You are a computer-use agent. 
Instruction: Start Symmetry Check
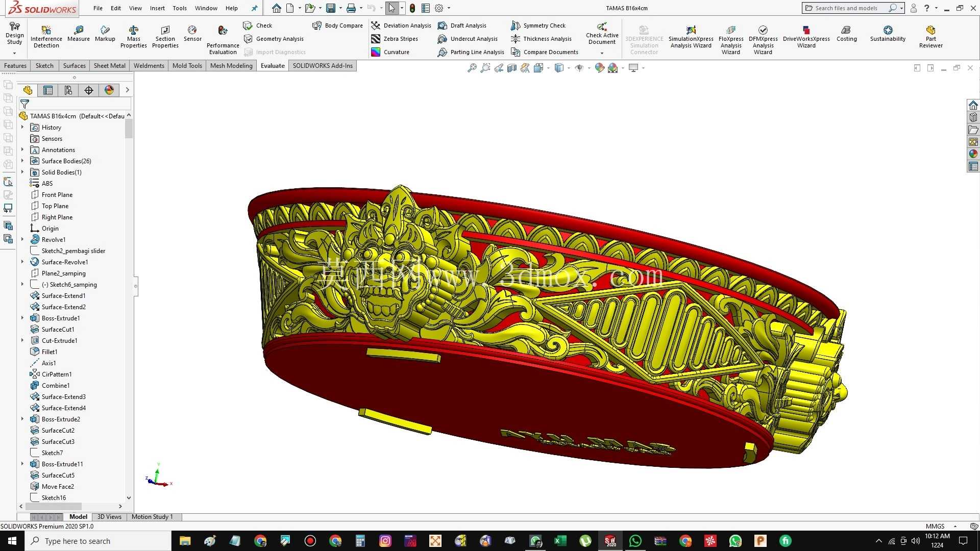click(x=538, y=26)
